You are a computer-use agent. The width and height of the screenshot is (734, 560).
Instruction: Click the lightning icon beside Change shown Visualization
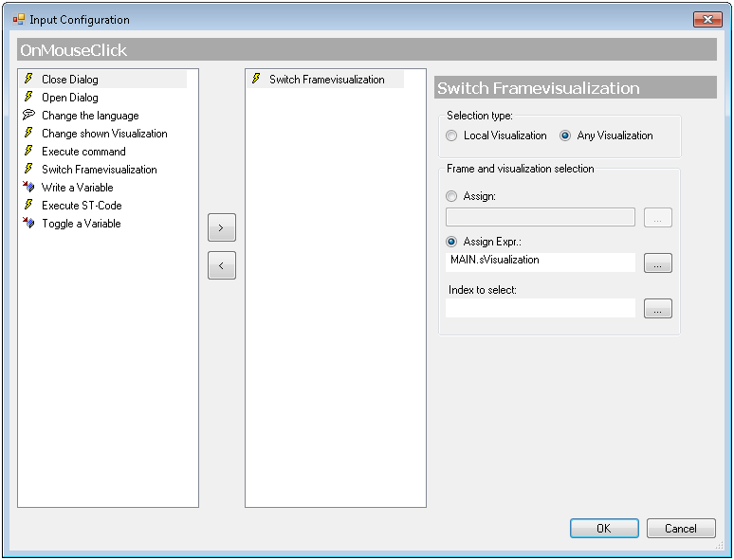point(28,133)
